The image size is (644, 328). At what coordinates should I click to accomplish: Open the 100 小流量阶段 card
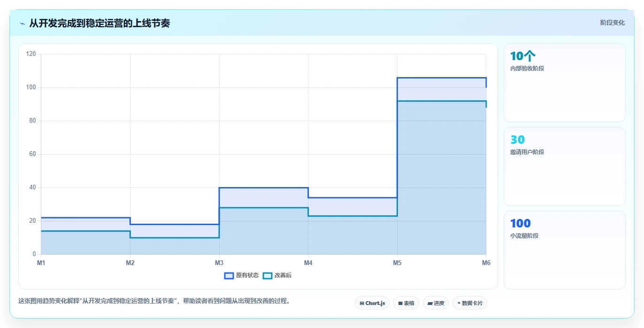[x=565, y=250]
